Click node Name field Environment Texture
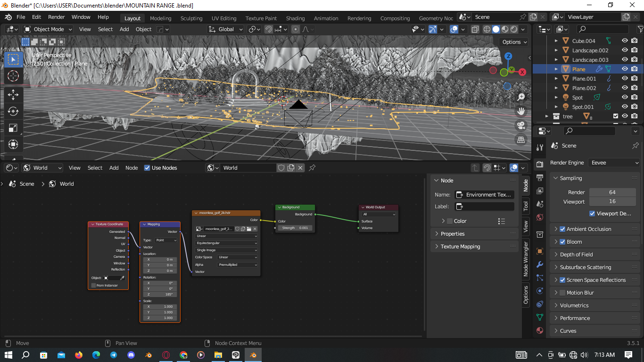This screenshot has height=362, width=644. point(484,195)
